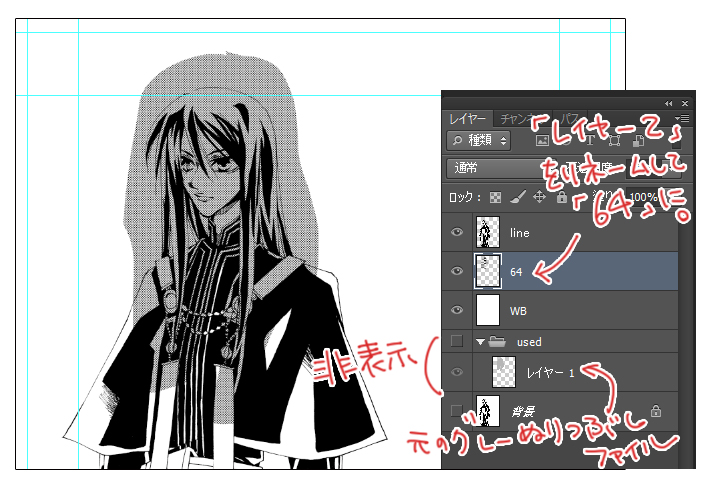Screen dimensions: 718x492
Task: Lock image pixels brush icon
Action: (517, 197)
